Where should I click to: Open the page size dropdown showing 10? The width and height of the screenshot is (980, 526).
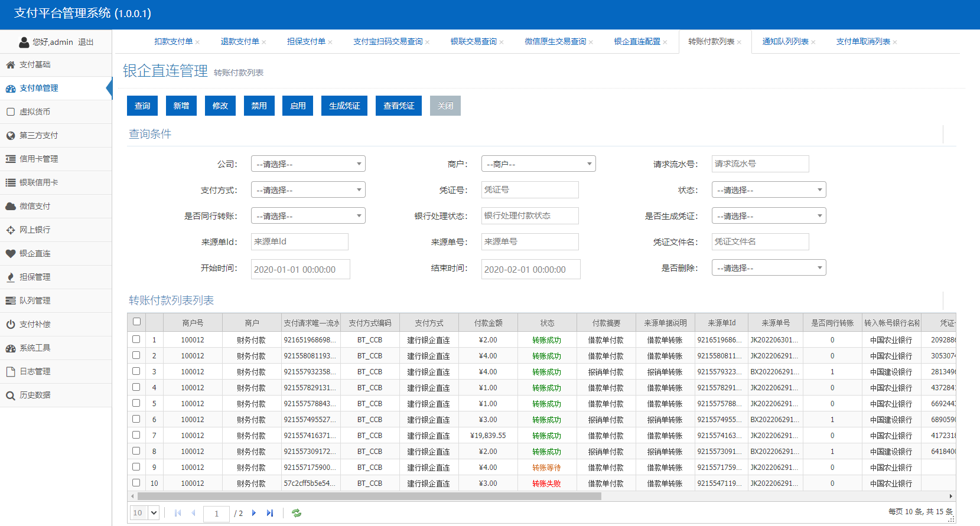pyautogui.click(x=145, y=513)
